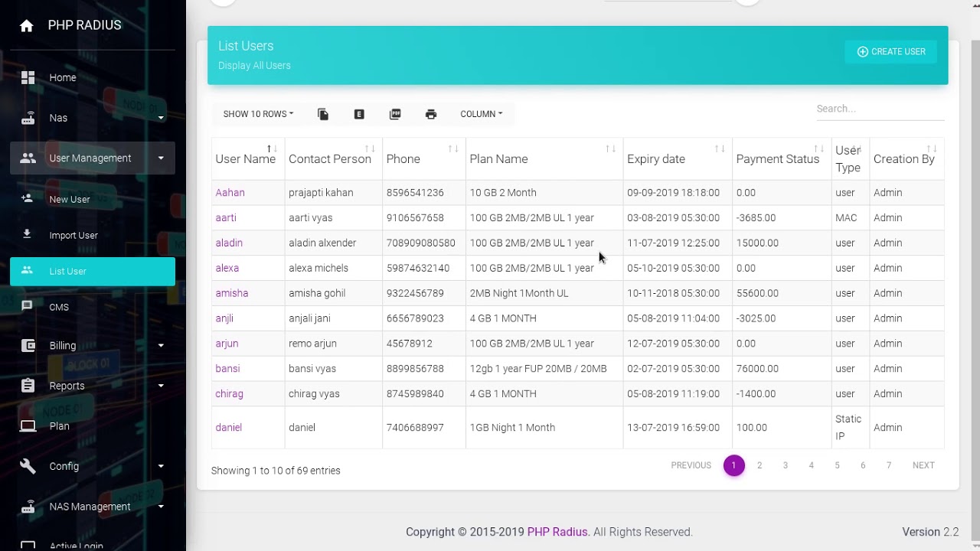
Task: Sort table by Phone column
Action: [423, 158]
